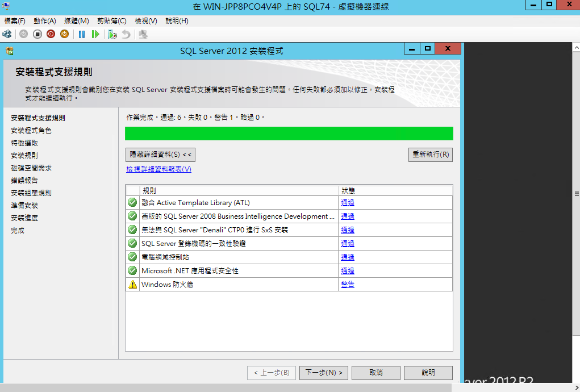Click the VM connection window icon

6,6
